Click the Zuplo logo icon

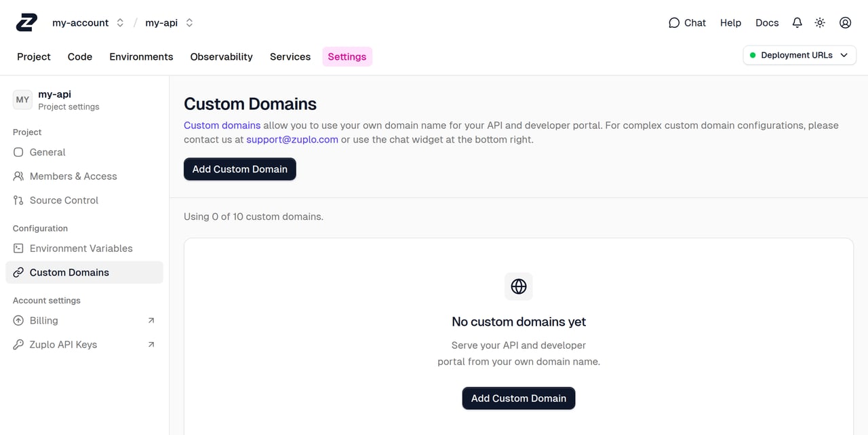pyautogui.click(x=26, y=22)
